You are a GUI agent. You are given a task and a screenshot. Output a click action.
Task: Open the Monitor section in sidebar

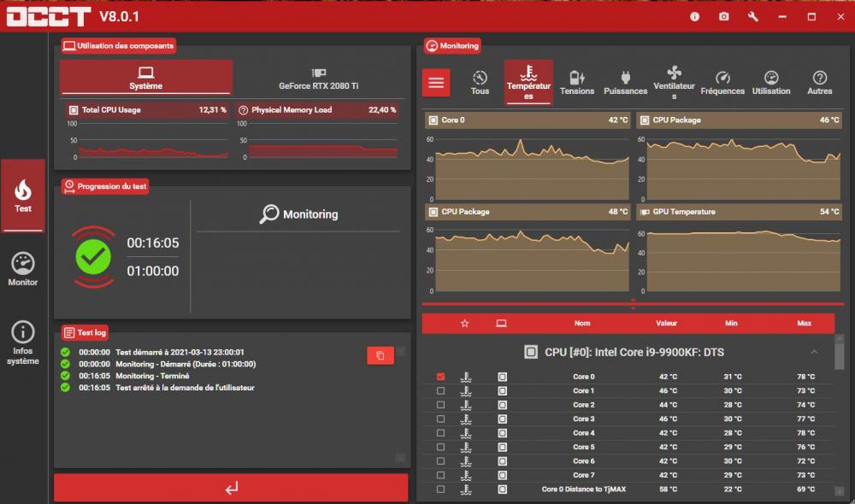(23, 269)
